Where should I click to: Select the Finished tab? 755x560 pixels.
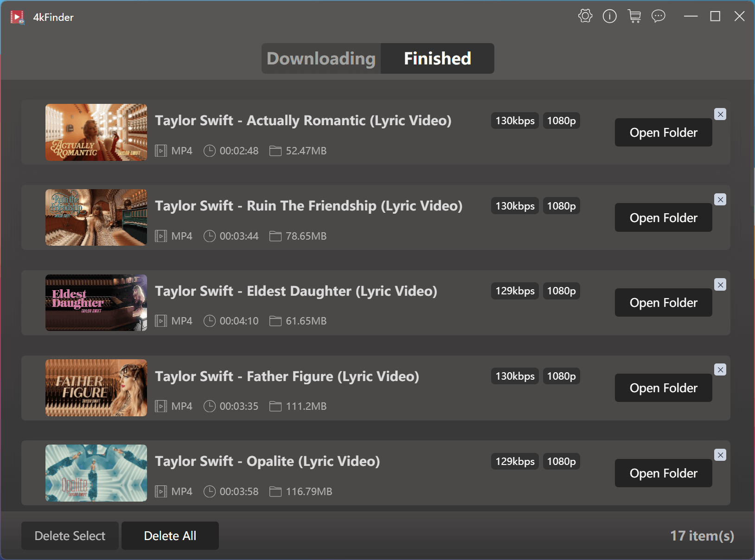pyautogui.click(x=437, y=58)
